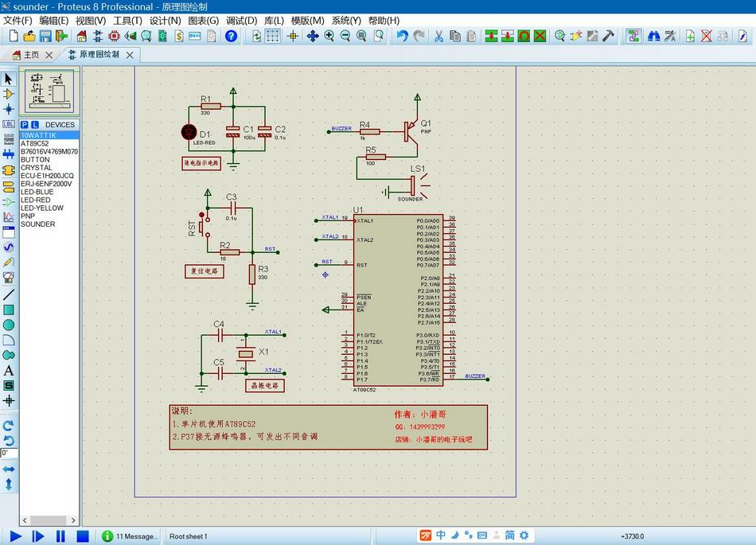Click the Open project folder icon
Screen dimensions: 756x545
[x=29, y=36]
